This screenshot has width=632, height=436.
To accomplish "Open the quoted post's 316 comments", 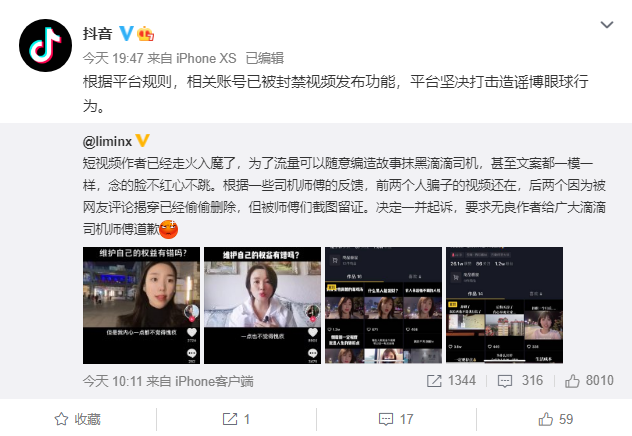I will pyautogui.click(x=520, y=381).
